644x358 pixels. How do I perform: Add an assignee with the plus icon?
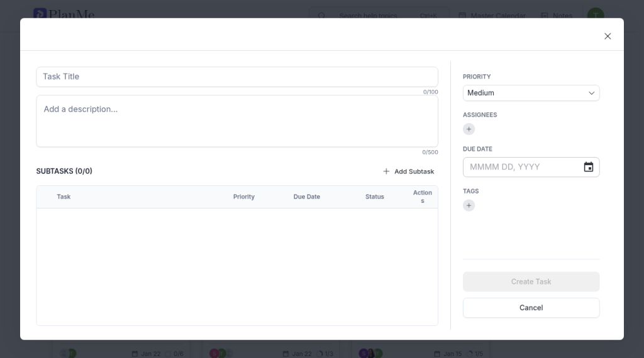click(469, 129)
